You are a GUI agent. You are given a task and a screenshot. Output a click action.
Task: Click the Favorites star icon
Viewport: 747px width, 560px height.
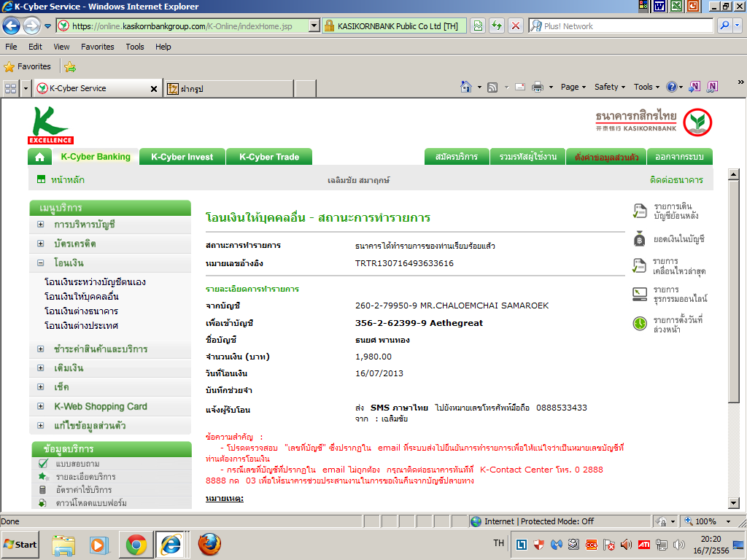coord(9,66)
